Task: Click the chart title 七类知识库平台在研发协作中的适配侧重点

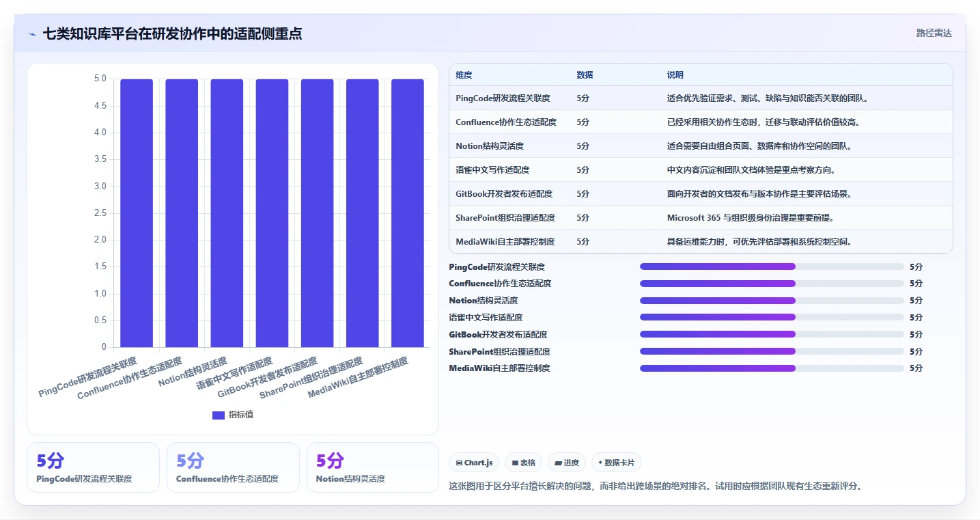Action: (172, 33)
